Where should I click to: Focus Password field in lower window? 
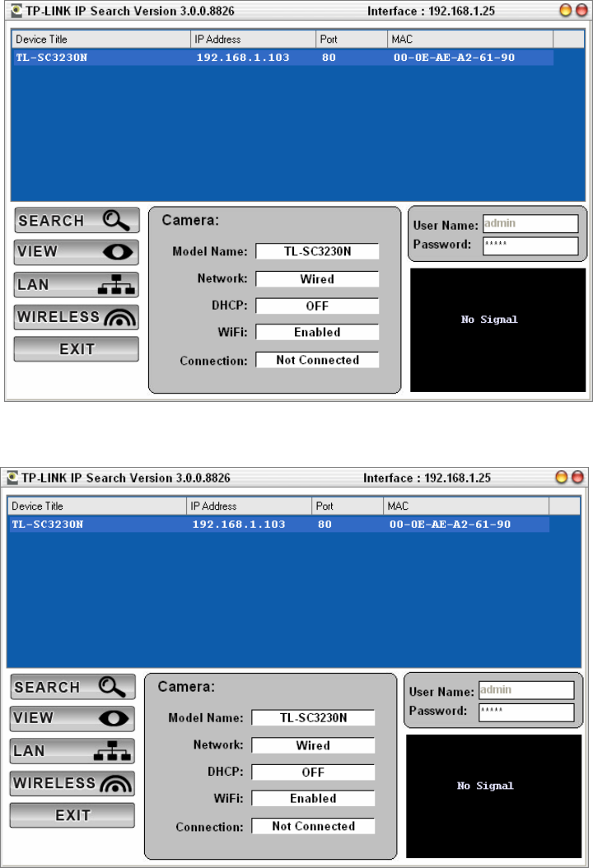point(526,712)
